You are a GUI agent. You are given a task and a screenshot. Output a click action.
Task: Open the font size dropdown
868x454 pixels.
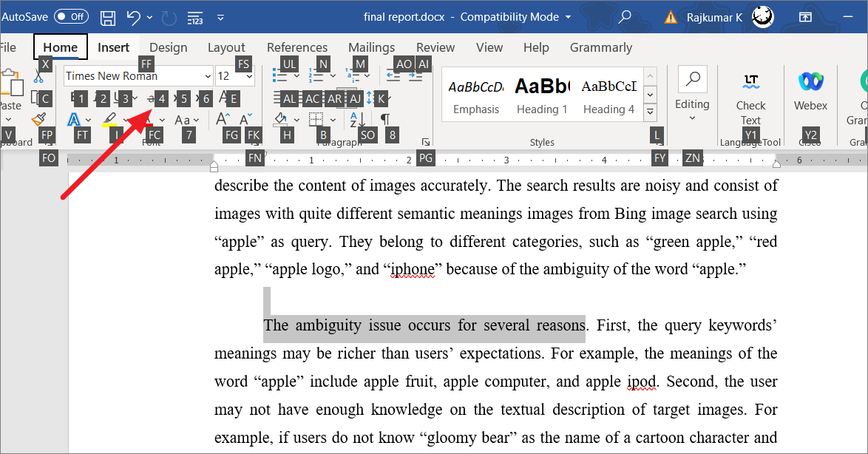(x=248, y=75)
